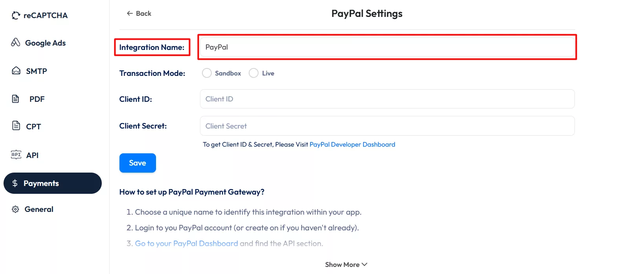Open PDF settings via its document icon

(x=15, y=99)
